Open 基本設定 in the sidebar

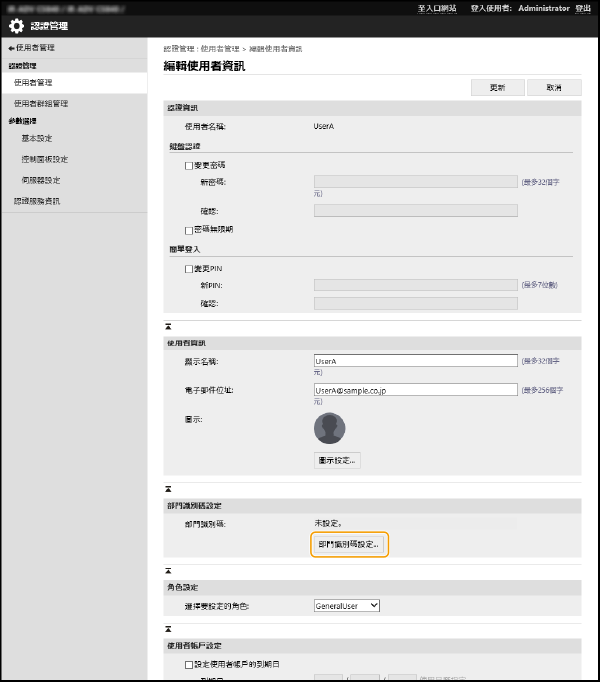tap(37, 138)
